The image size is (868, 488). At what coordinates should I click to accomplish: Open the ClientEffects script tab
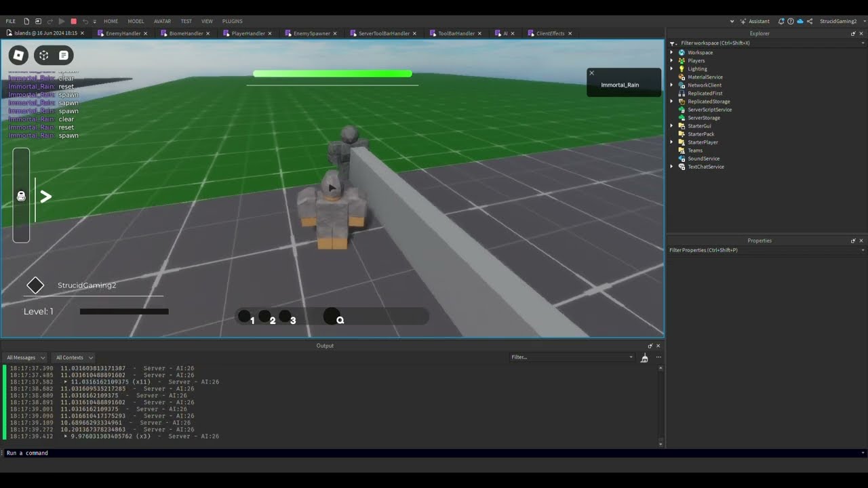[550, 33]
